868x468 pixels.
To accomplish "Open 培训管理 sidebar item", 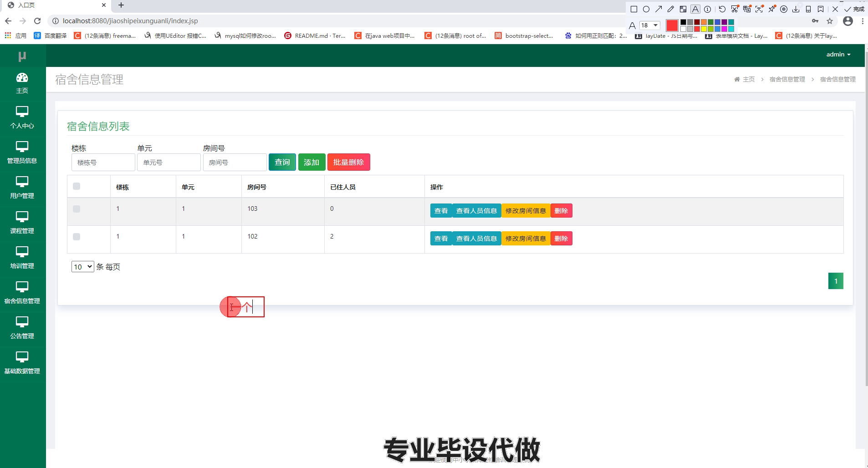I will tap(22, 259).
